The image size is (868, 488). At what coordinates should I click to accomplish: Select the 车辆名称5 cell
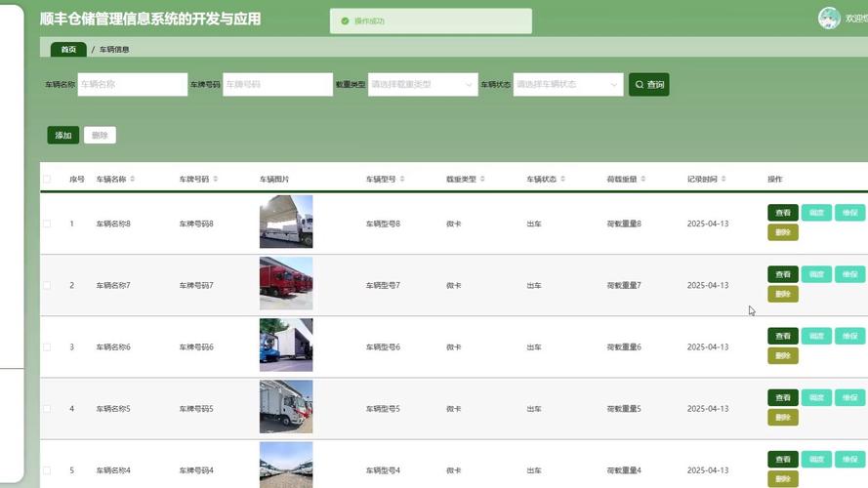[113, 409]
